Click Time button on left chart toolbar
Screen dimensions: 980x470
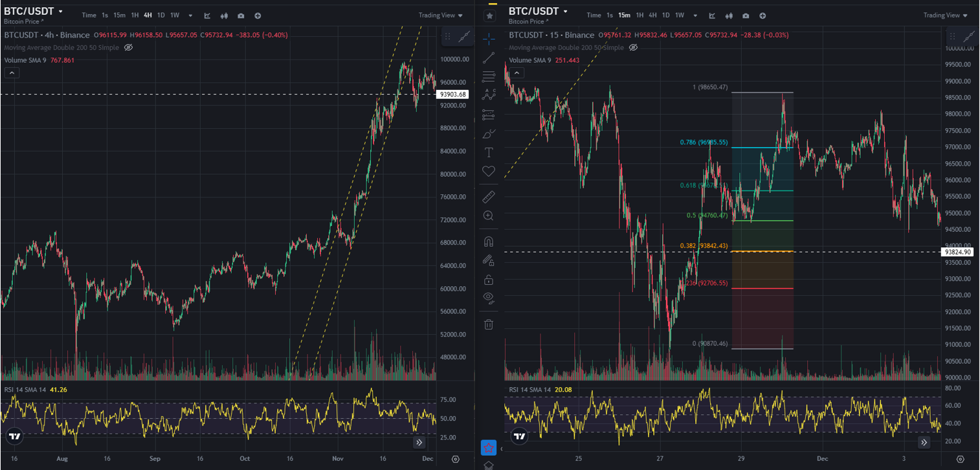(x=89, y=16)
